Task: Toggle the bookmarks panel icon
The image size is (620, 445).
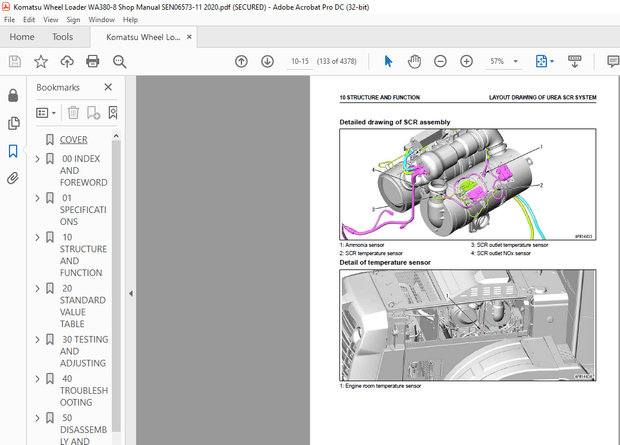Action: [13, 151]
